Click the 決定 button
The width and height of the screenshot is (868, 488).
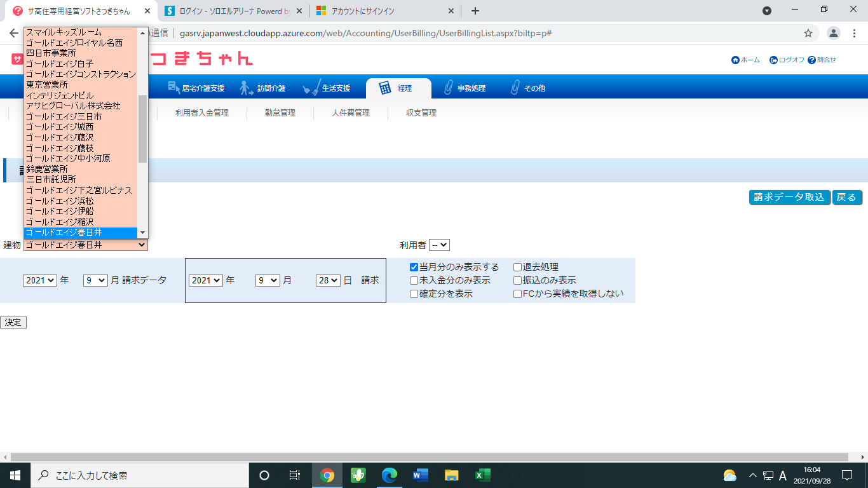(x=13, y=323)
